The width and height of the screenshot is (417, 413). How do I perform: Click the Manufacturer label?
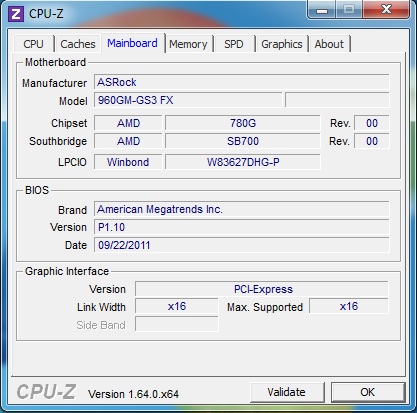(54, 83)
